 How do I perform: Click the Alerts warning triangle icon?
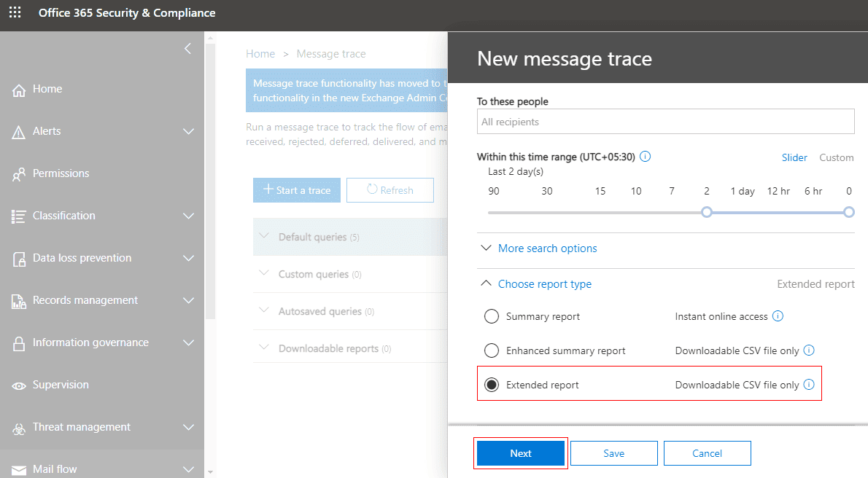pos(19,132)
